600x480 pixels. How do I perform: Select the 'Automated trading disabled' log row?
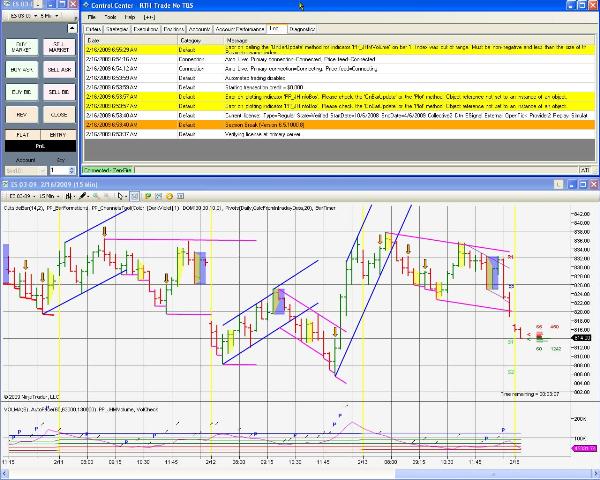coord(340,78)
